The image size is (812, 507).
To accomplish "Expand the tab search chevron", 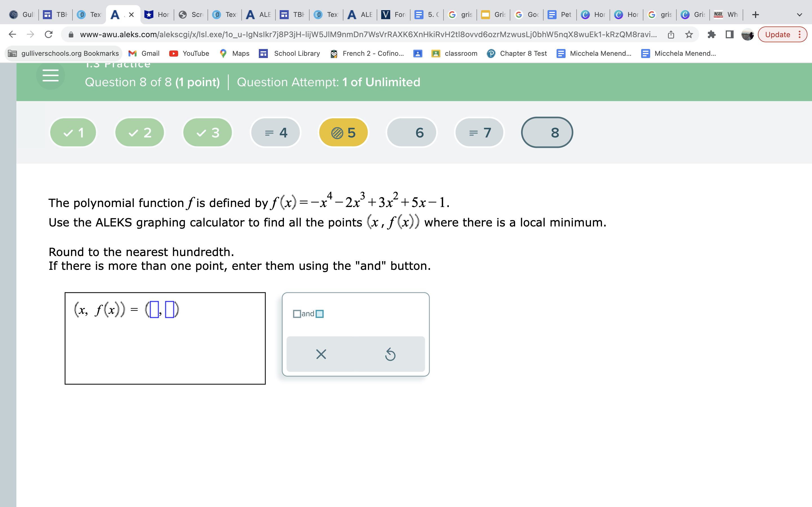I will [x=799, y=14].
